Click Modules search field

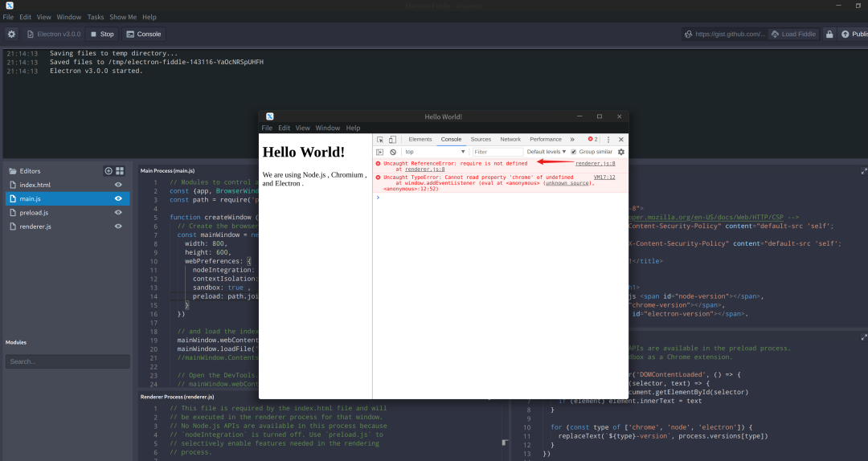point(68,361)
